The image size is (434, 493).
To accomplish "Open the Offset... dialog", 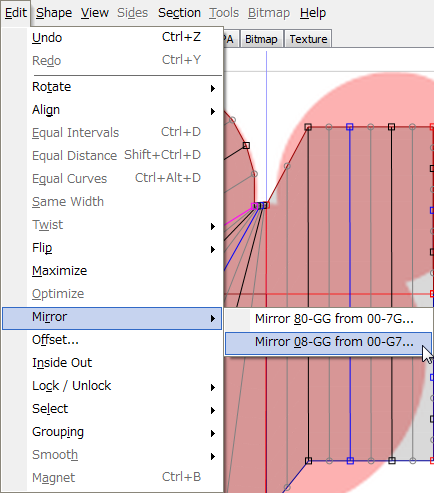I will coord(112,340).
